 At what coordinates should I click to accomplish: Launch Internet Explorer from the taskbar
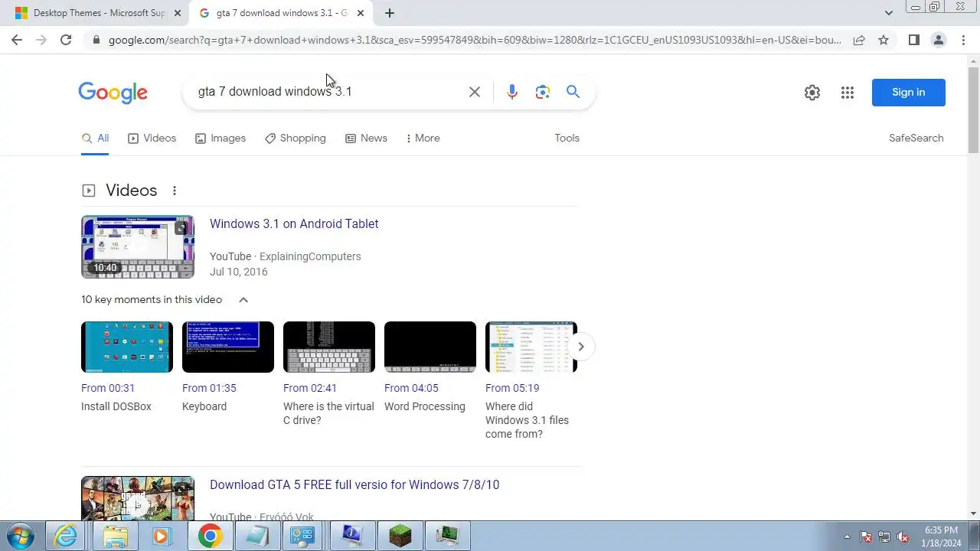(67, 536)
